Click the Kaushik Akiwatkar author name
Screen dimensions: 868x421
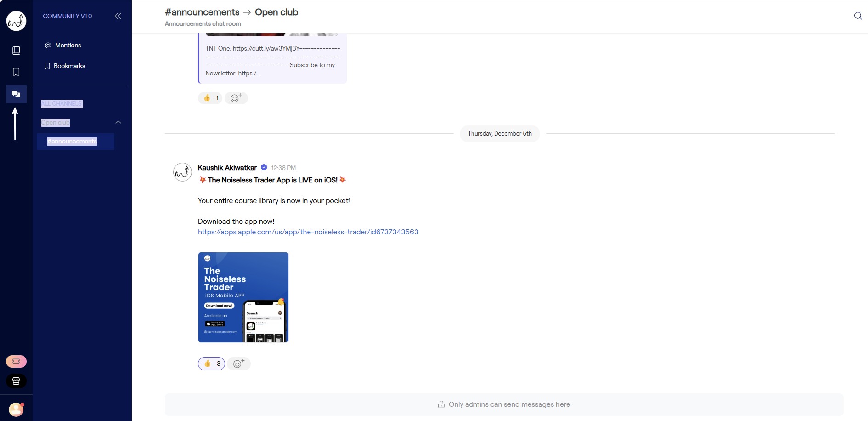tap(227, 168)
